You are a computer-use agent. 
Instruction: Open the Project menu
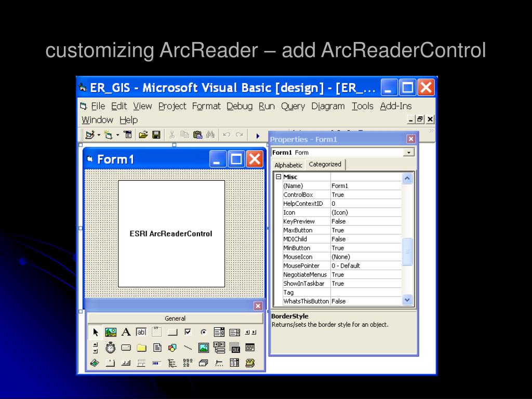172,106
